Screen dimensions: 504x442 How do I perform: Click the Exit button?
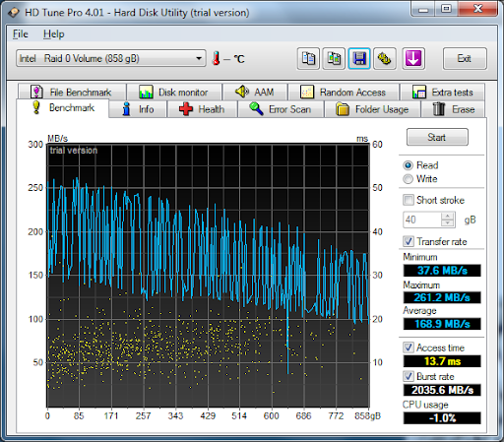pyautogui.click(x=465, y=58)
